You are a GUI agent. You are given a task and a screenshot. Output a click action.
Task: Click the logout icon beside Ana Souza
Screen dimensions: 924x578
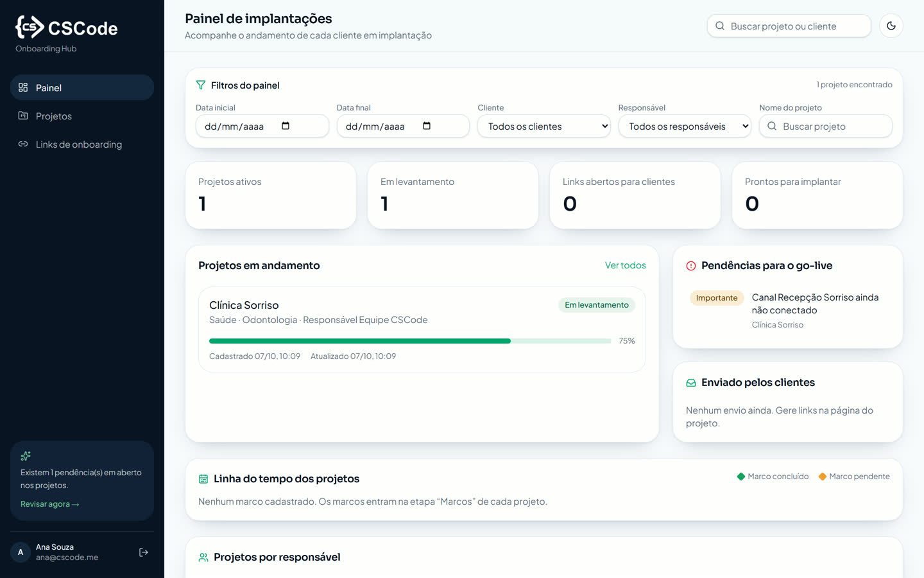pyautogui.click(x=144, y=552)
